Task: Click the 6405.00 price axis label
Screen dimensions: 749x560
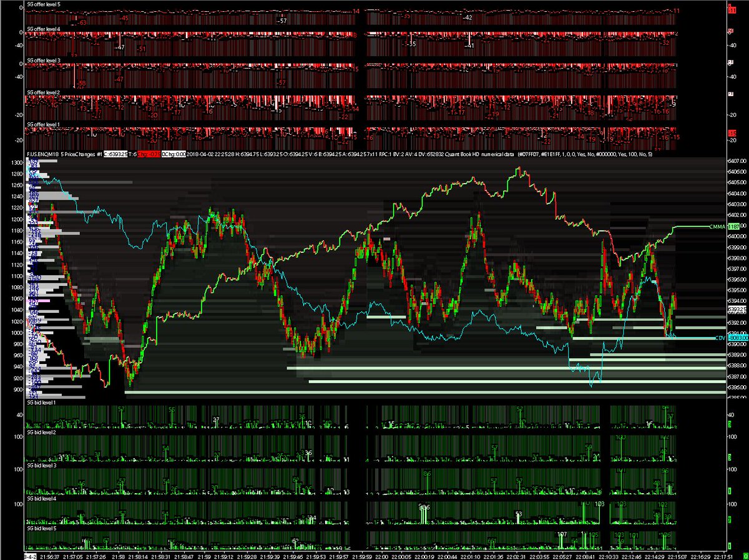Action: 737,182
